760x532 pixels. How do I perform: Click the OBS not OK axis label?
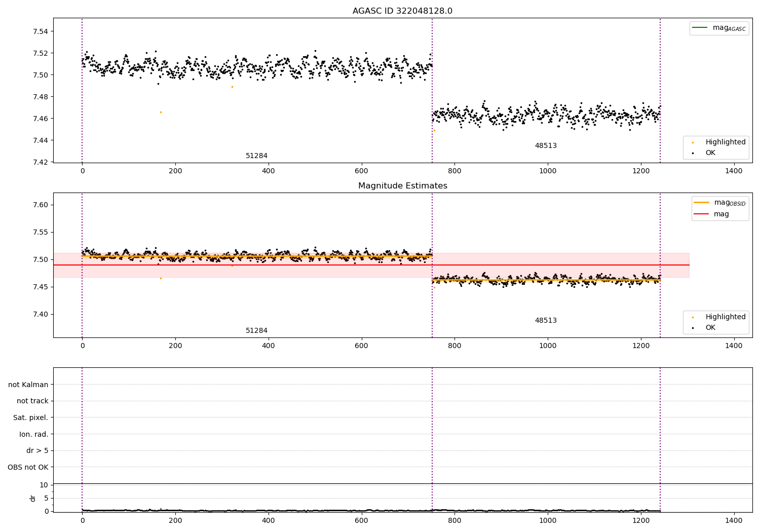[28, 467]
